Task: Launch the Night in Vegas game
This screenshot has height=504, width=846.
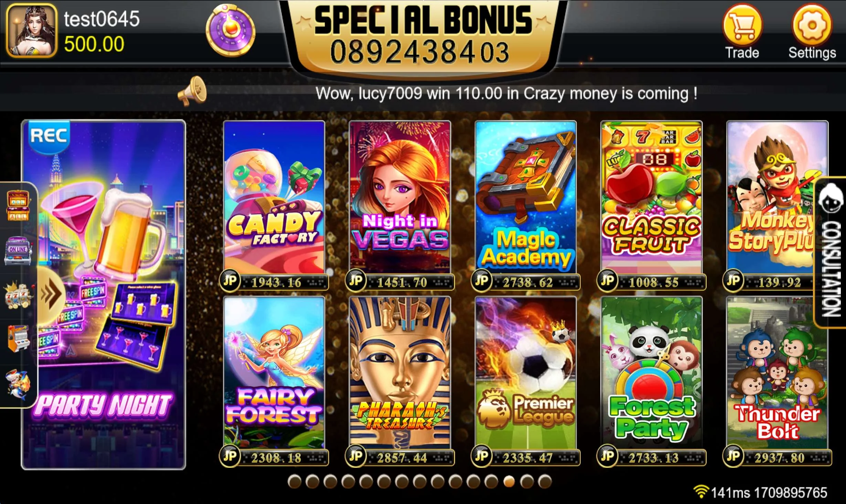Action: pos(400,205)
